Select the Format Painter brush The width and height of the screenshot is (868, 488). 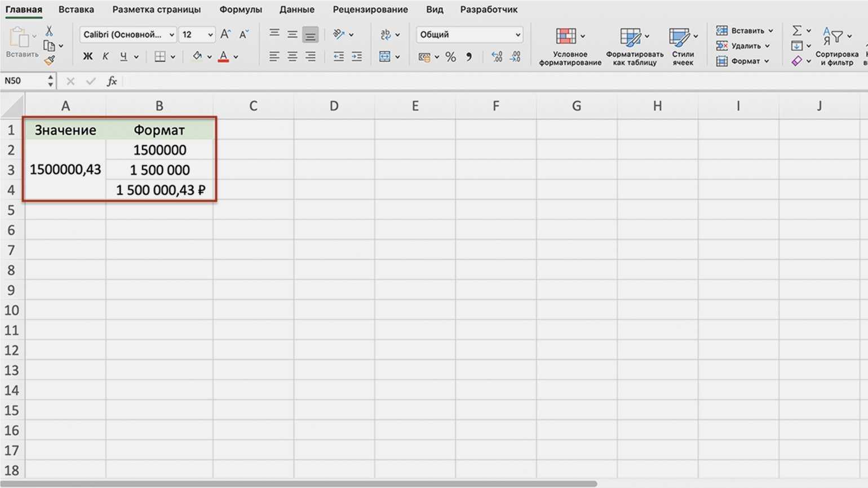click(x=50, y=60)
